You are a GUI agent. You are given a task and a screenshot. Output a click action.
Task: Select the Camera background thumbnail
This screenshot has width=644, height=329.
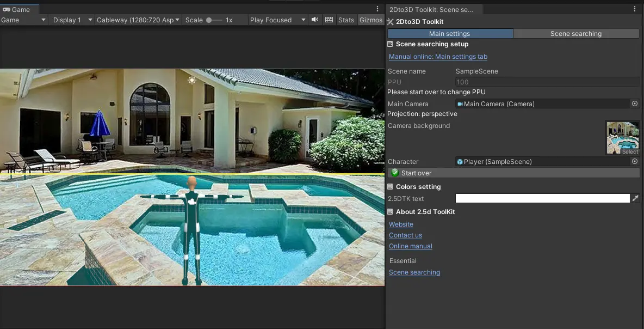coord(622,138)
